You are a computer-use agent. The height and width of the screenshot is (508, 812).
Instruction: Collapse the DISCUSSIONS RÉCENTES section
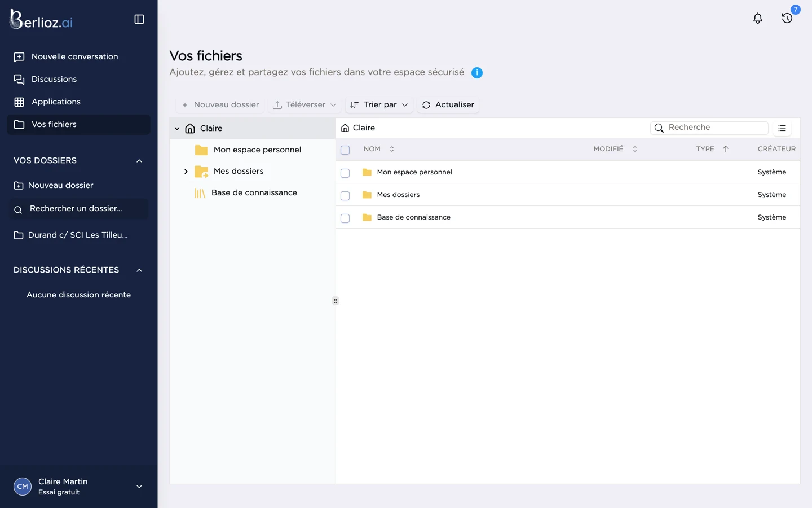(x=139, y=270)
